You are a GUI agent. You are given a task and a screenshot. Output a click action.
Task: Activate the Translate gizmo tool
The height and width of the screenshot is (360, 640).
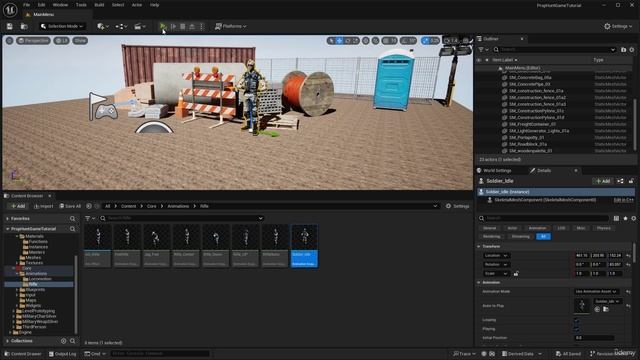pos(340,40)
